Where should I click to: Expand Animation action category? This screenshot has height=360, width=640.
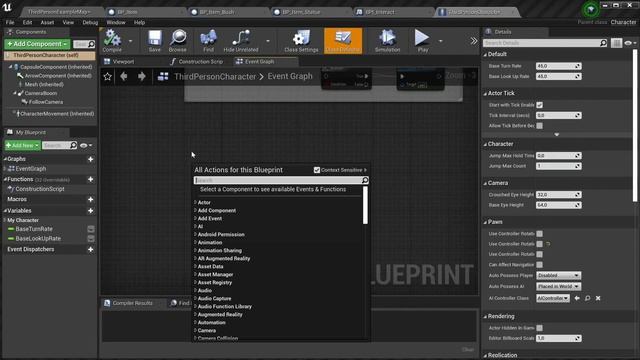click(x=196, y=242)
